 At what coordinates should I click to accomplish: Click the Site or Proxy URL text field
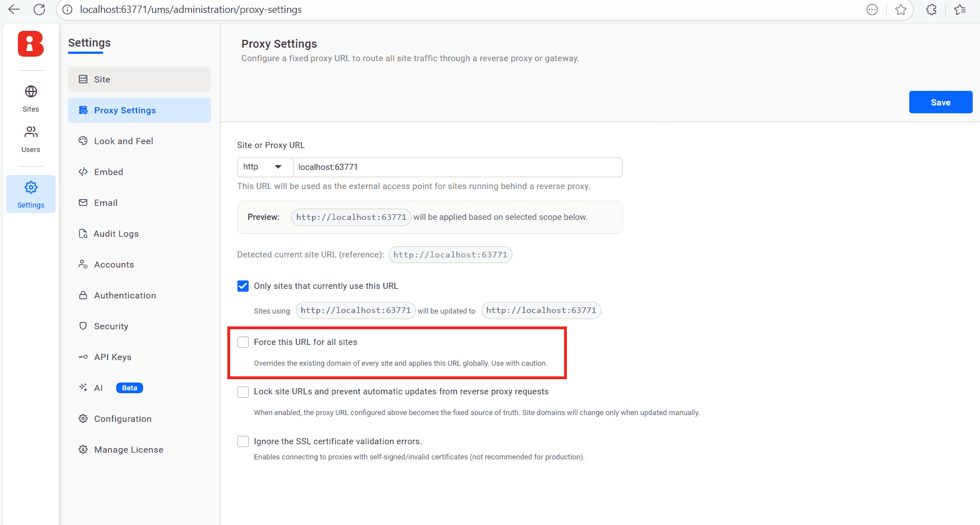(457, 167)
